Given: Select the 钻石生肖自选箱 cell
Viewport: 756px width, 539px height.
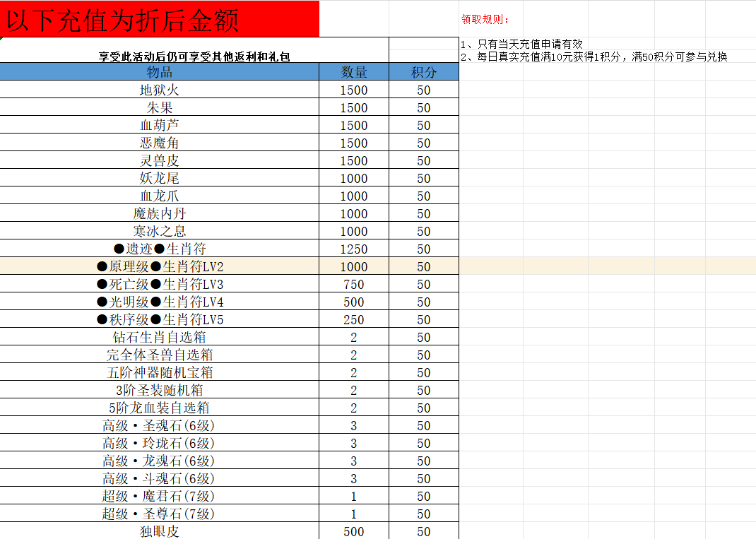Looking at the screenshot, I should click(x=159, y=337).
